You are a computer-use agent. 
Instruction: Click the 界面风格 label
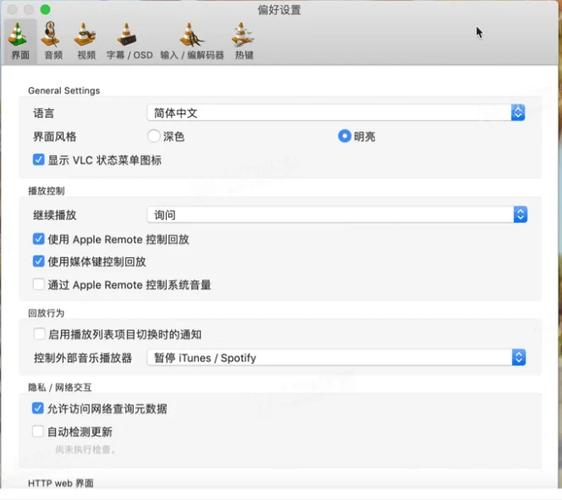(54, 137)
